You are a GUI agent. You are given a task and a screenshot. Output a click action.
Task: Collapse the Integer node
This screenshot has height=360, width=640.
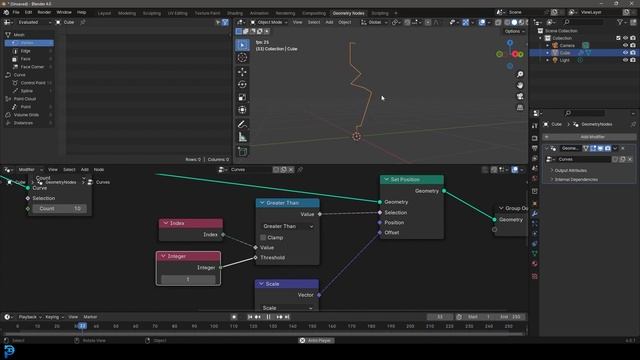(163, 256)
